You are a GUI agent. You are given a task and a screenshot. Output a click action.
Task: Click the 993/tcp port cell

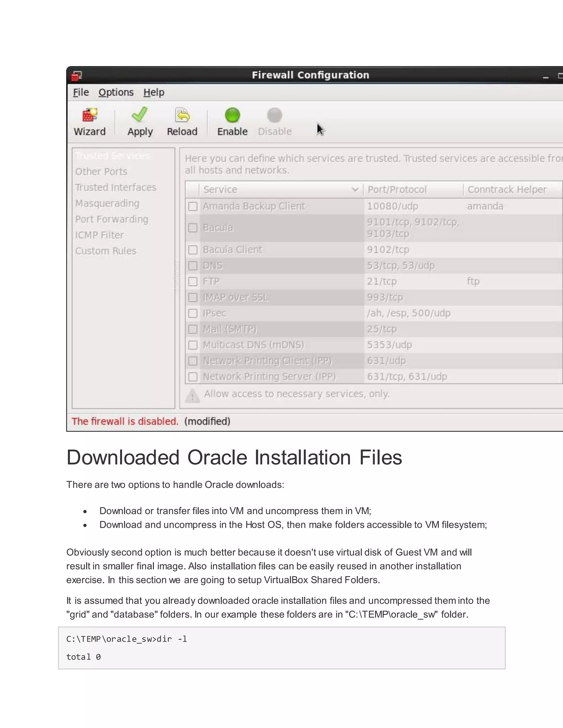click(x=385, y=297)
